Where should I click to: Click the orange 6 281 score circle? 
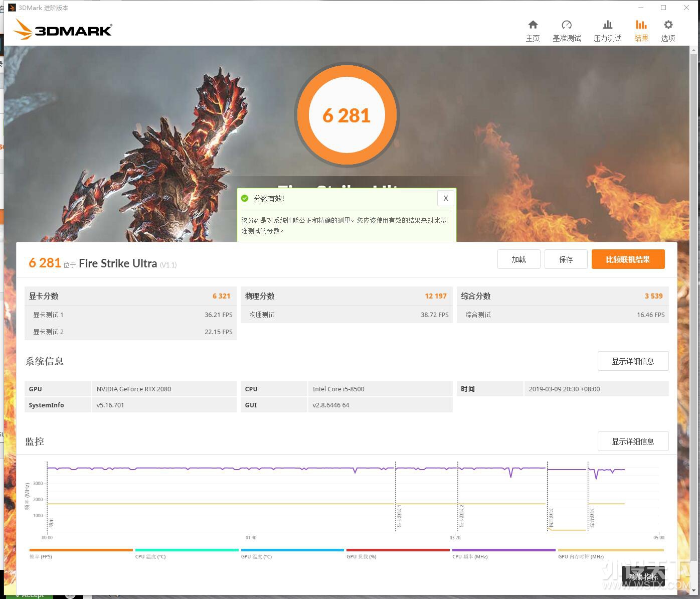pyautogui.click(x=346, y=115)
